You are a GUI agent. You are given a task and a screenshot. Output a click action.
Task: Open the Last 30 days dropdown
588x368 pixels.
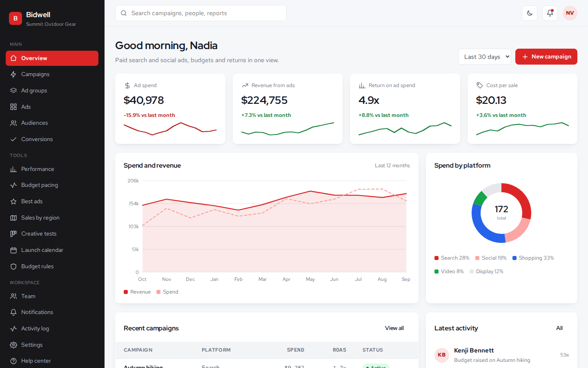point(484,57)
